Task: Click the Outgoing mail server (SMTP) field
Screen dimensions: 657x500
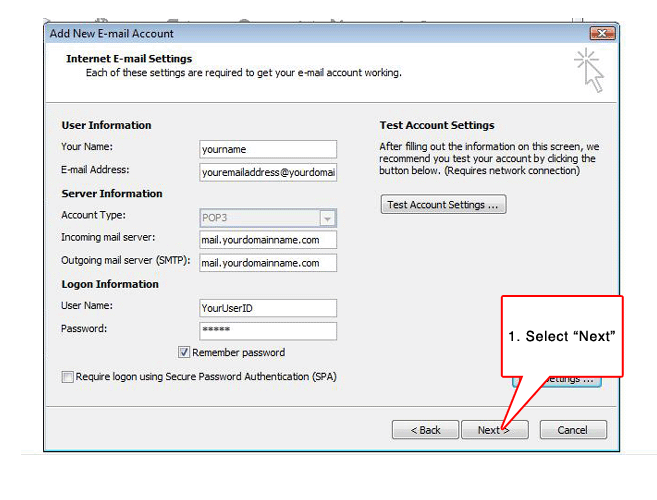Action: [268, 263]
